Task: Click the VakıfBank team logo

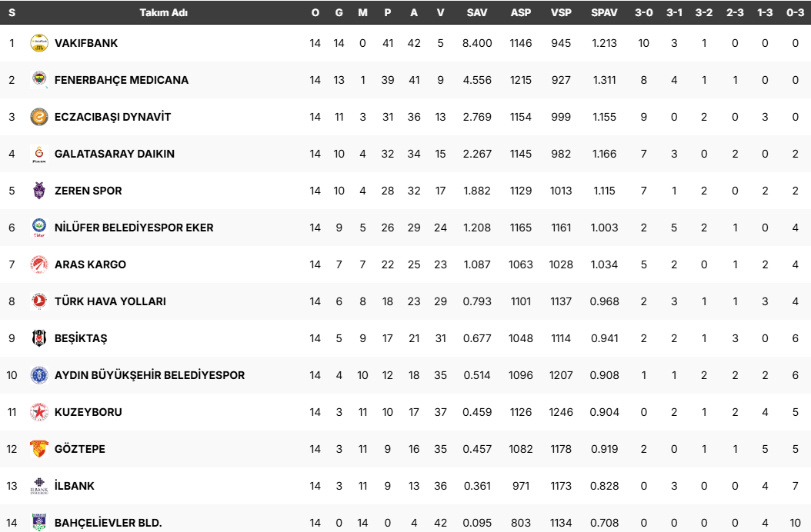Action: (38, 43)
